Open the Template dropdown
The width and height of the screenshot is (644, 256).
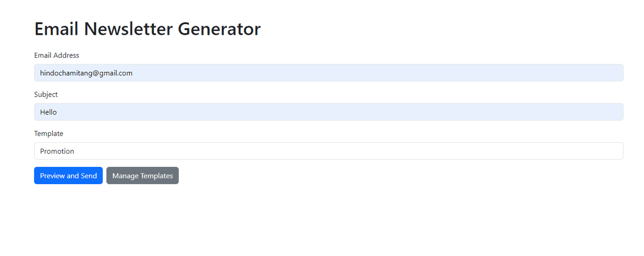329,151
